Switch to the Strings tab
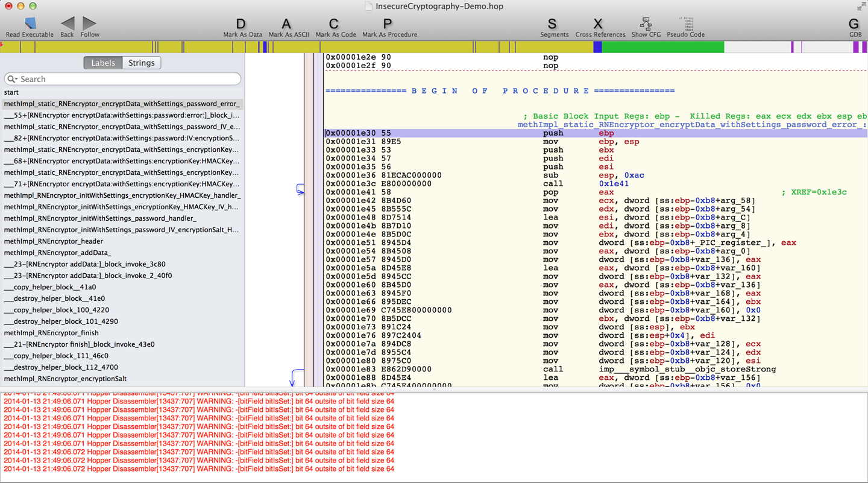This screenshot has width=868, height=483. point(142,63)
